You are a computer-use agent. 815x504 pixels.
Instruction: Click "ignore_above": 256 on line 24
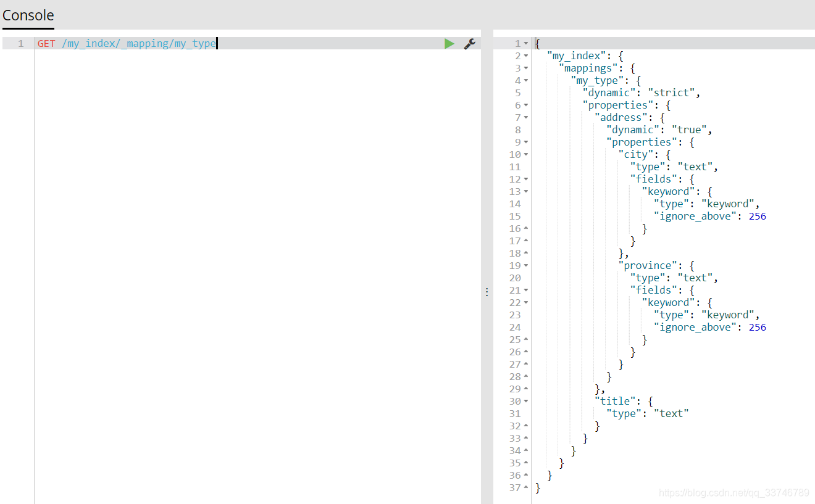710,328
